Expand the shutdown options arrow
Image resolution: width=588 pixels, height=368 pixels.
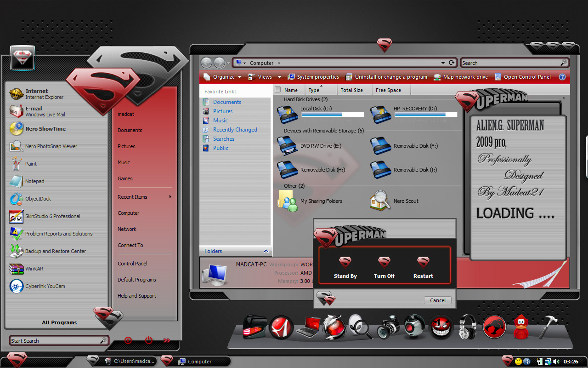pos(167,340)
